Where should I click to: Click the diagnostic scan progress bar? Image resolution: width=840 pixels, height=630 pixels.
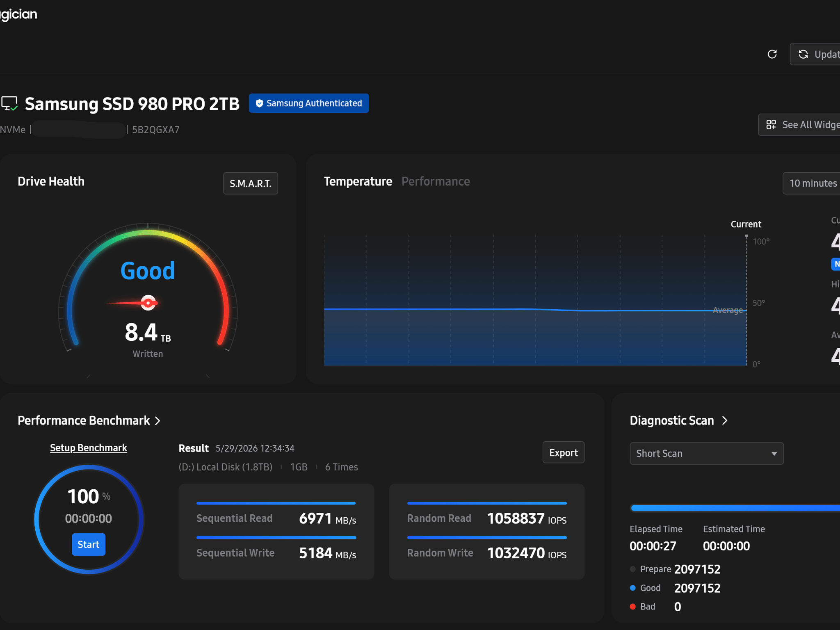coord(735,508)
